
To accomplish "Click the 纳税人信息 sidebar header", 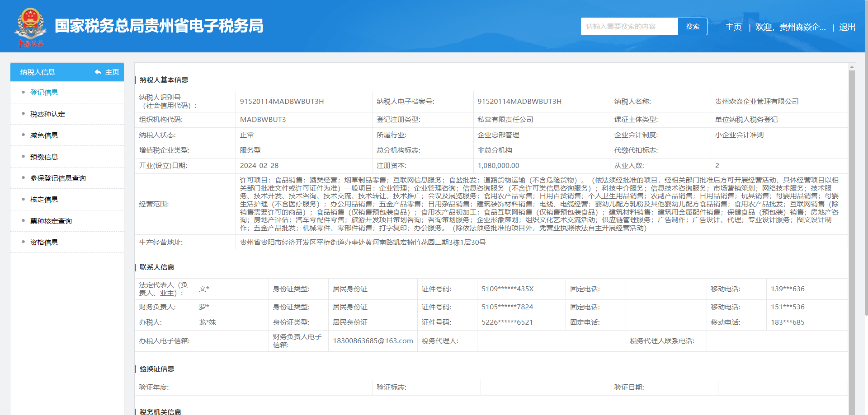I will pyautogui.click(x=38, y=72).
